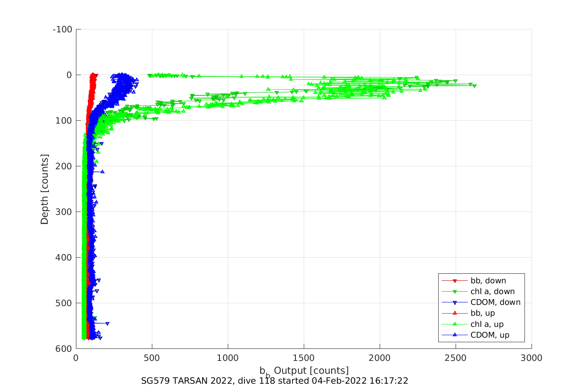Click the y-axis tick label 300
This screenshot has height=392, width=588.
pos(64,212)
